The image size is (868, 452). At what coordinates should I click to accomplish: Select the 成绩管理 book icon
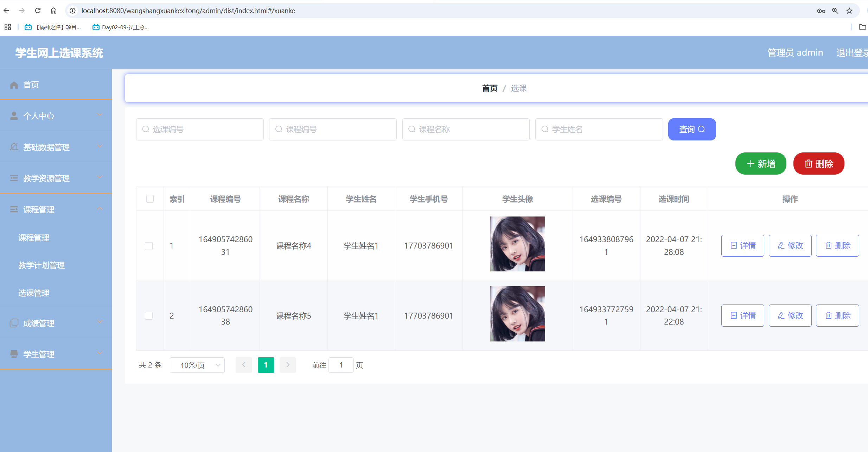click(x=14, y=323)
